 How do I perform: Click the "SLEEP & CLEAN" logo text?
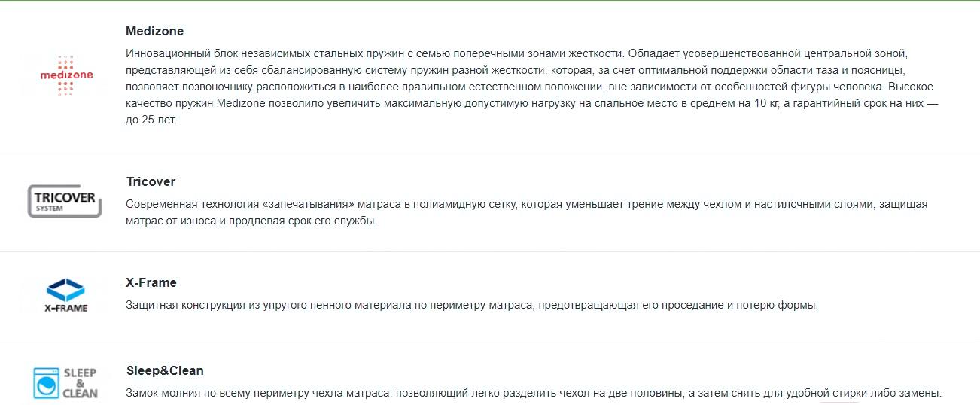[x=80, y=382]
